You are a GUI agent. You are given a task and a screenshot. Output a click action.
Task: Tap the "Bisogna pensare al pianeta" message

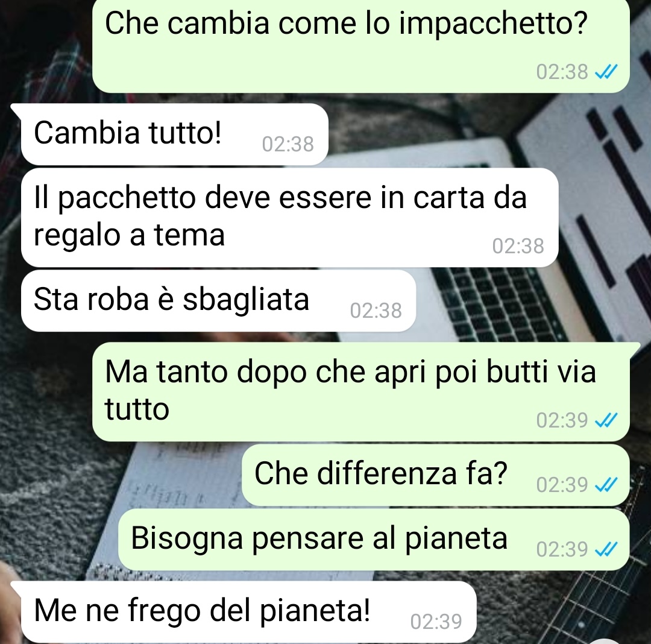[374, 540]
